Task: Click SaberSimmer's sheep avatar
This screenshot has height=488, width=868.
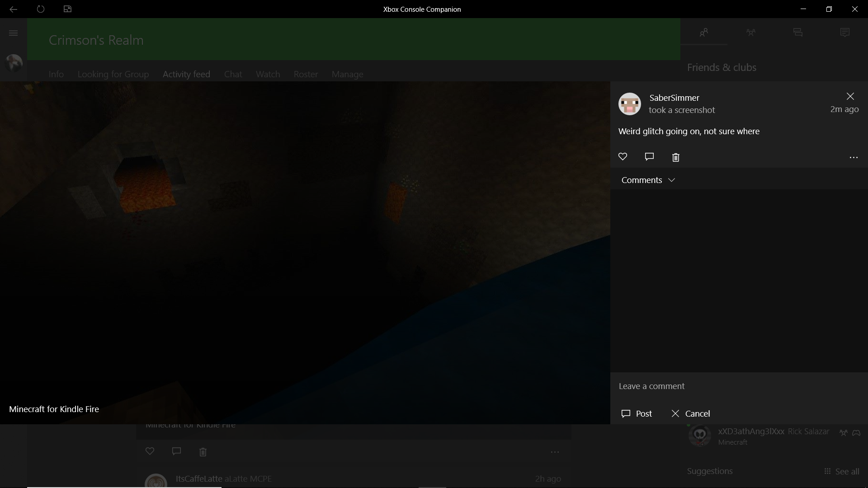Action: [629, 104]
